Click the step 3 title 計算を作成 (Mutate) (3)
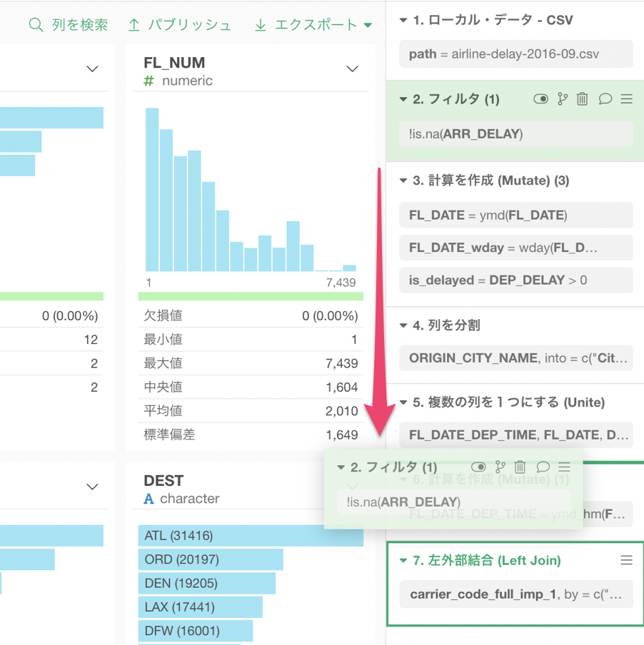The height and width of the screenshot is (645, 644). pos(491,181)
